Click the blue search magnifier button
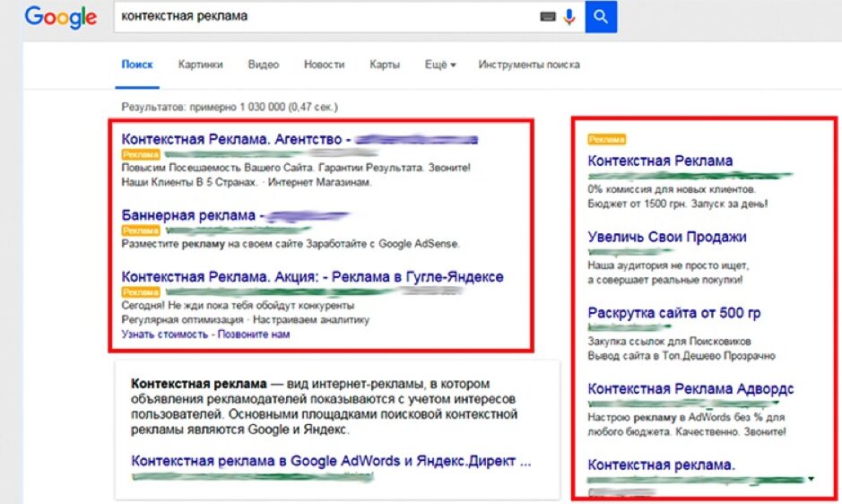The image size is (842, 504). coord(601,17)
